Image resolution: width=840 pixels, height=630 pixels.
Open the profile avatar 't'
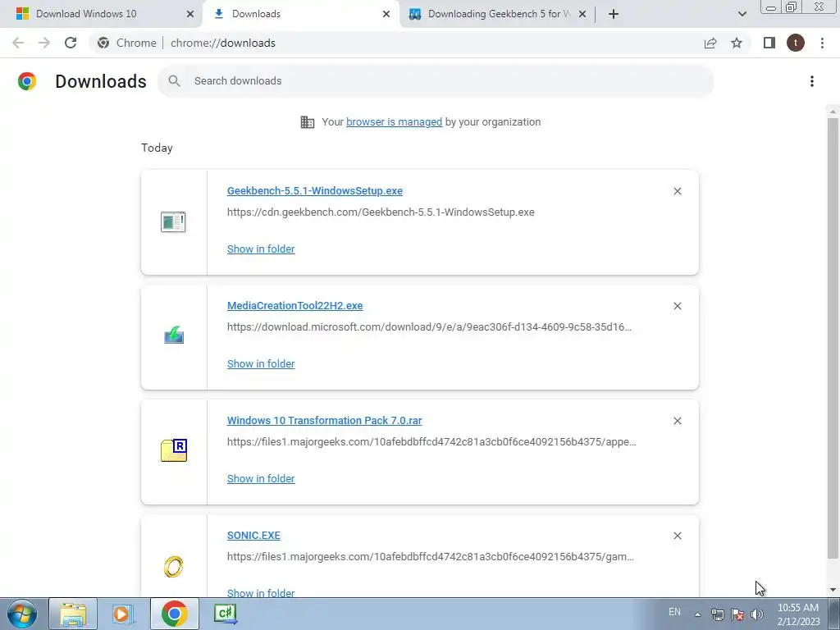pos(796,43)
